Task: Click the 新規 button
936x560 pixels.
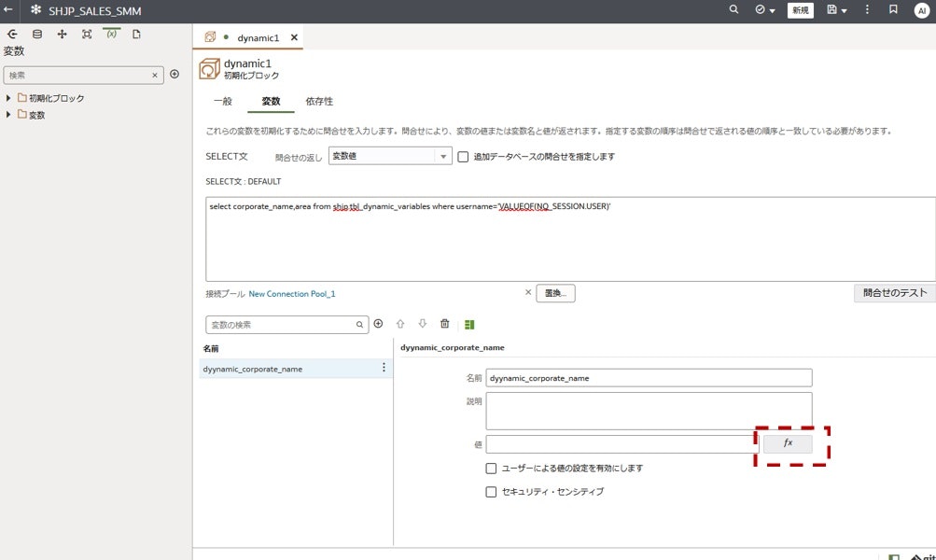Action: 800,10
